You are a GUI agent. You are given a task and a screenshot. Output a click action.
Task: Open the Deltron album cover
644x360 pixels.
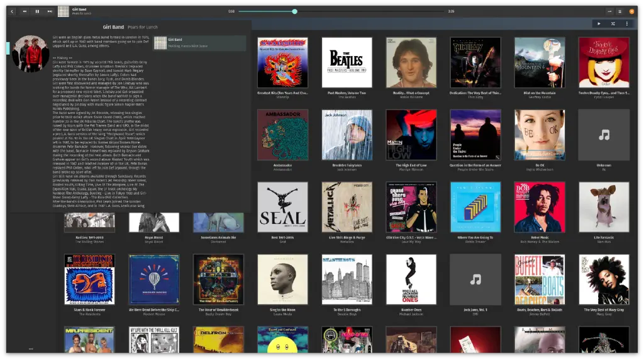tap(218, 340)
